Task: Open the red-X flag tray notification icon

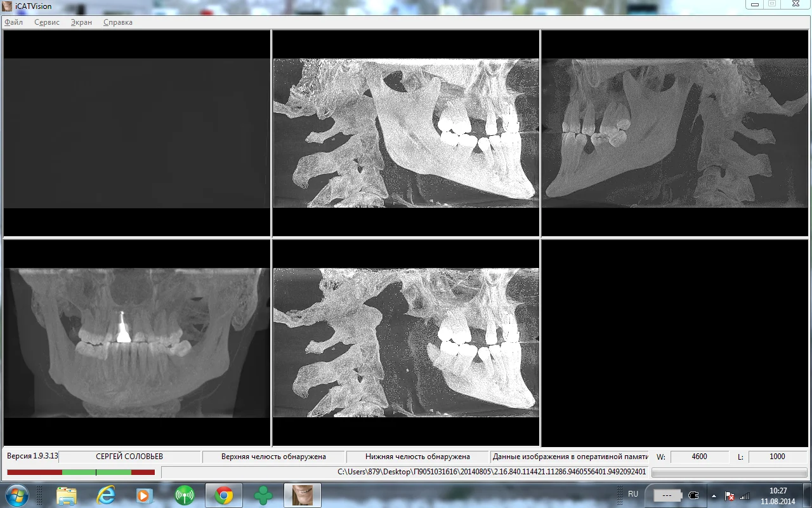Action: (x=730, y=496)
